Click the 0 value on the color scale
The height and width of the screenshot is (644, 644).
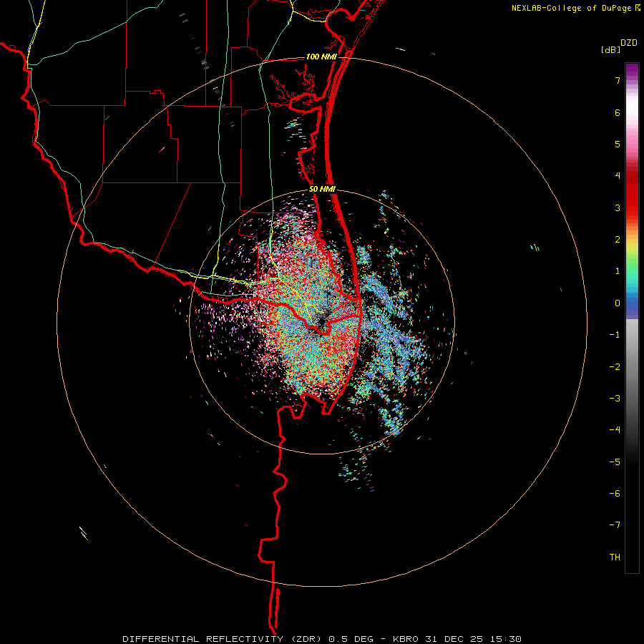point(618,303)
